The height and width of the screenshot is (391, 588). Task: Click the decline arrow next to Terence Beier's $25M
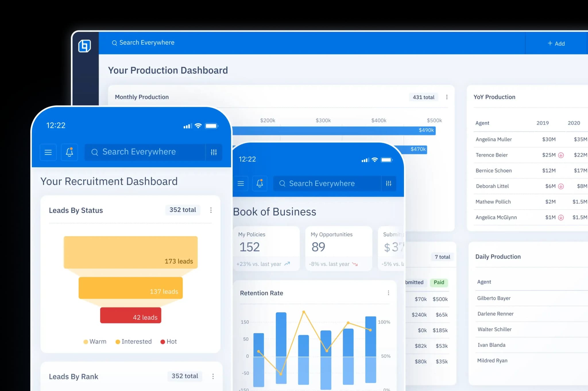point(561,155)
